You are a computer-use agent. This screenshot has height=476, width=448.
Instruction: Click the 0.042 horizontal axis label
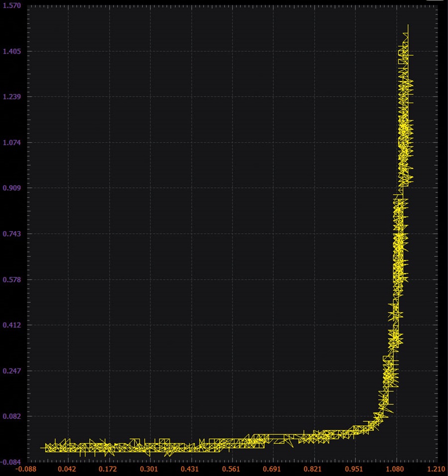click(67, 470)
